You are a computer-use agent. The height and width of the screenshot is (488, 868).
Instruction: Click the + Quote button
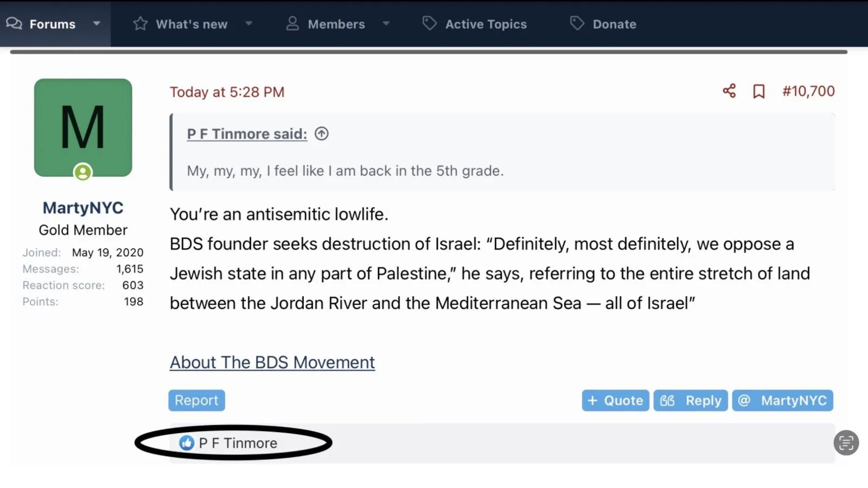[x=615, y=401]
